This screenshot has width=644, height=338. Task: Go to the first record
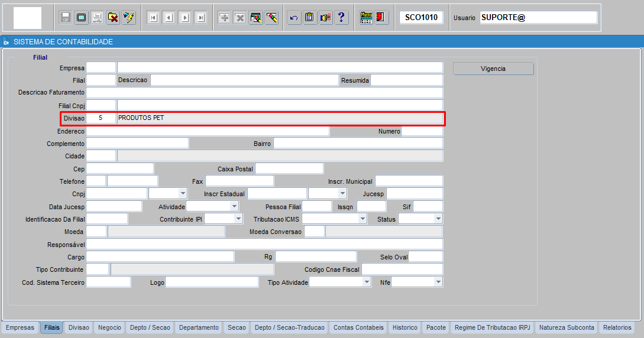(153, 18)
